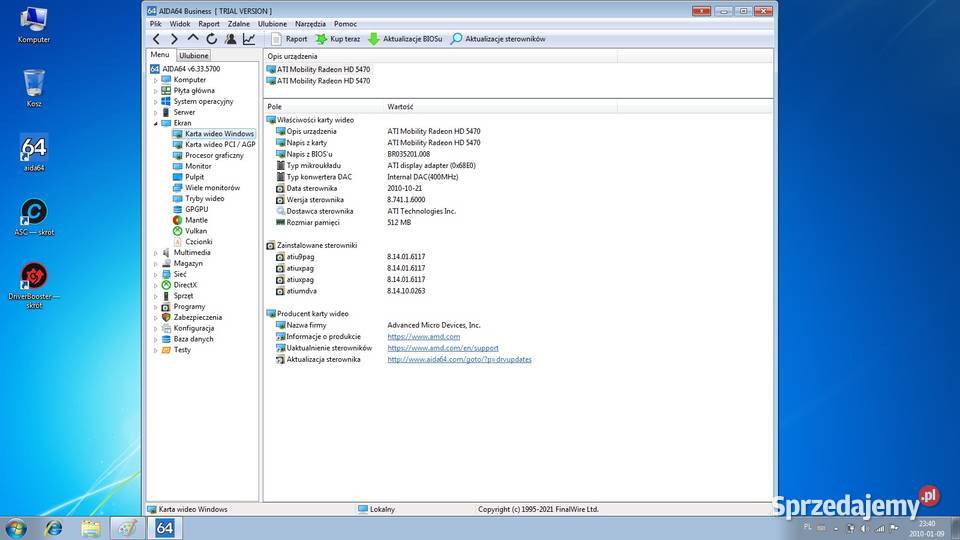Open the user icon in the toolbar
This screenshot has height=540, width=960.
coord(230,39)
